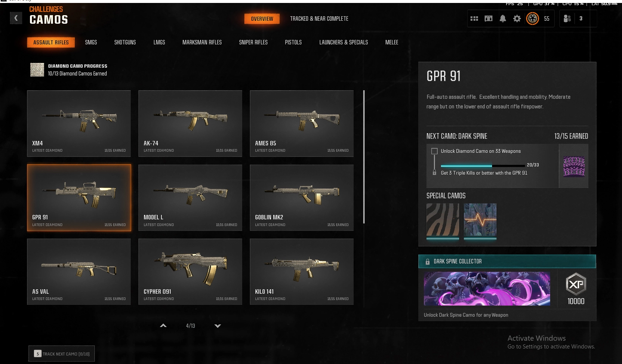Open the store icon beside grid menu
This screenshot has width=622, height=364.
(x=488, y=18)
